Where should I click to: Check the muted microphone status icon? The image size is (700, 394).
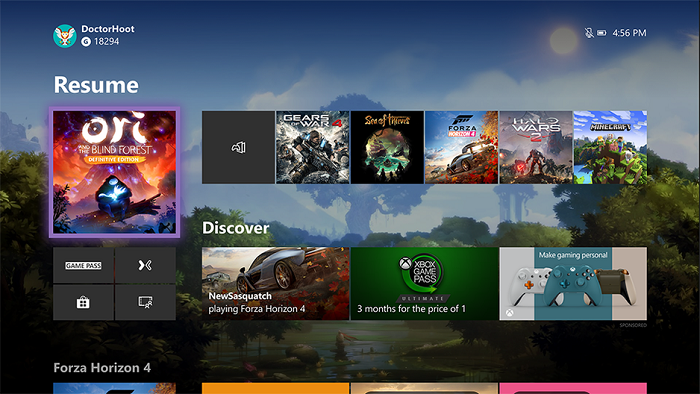click(x=589, y=33)
